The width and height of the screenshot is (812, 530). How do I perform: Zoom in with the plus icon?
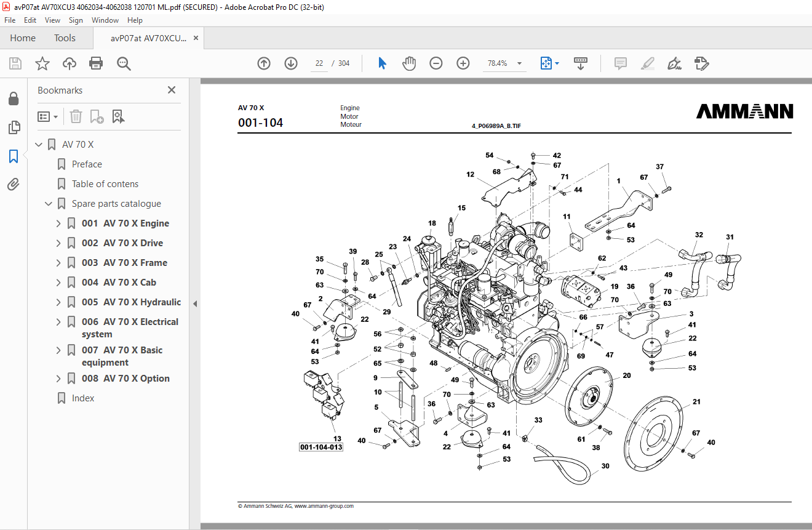point(463,63)
